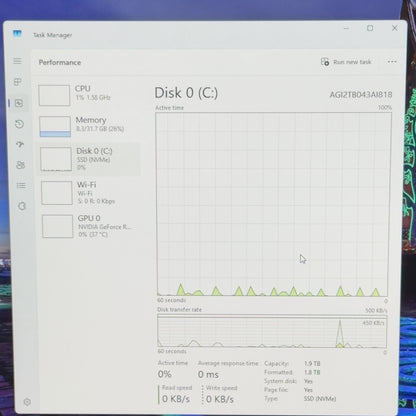Click the GPU 0 mini graph thumbnail
The image size is (416, 416).
point(58,226)
